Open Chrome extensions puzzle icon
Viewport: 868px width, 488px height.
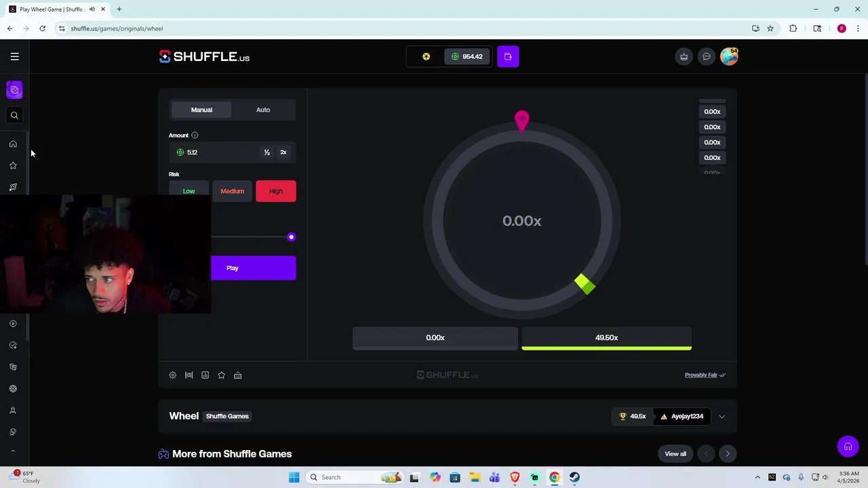tap(793, 28)
